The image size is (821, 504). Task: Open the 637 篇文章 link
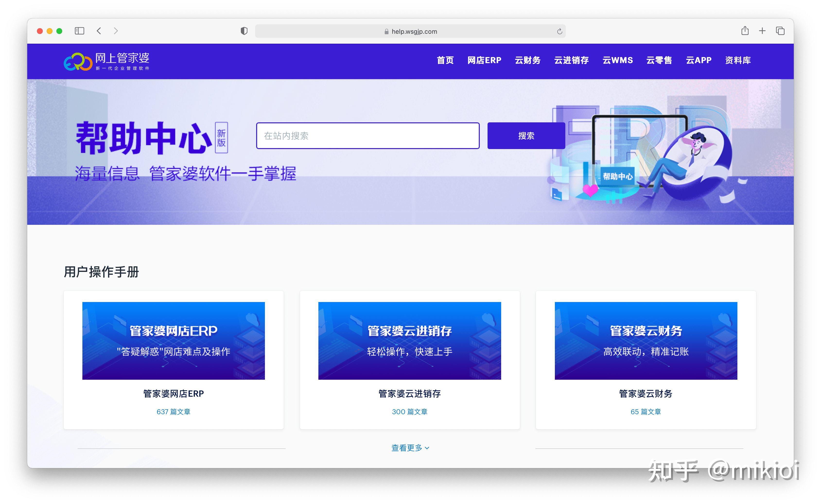(x=174, y=412)
